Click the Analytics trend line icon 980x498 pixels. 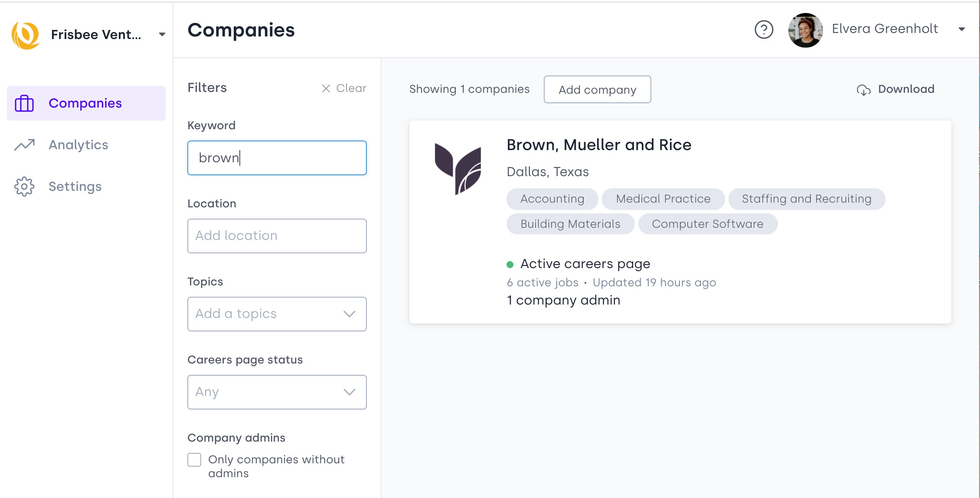point(24,145)
